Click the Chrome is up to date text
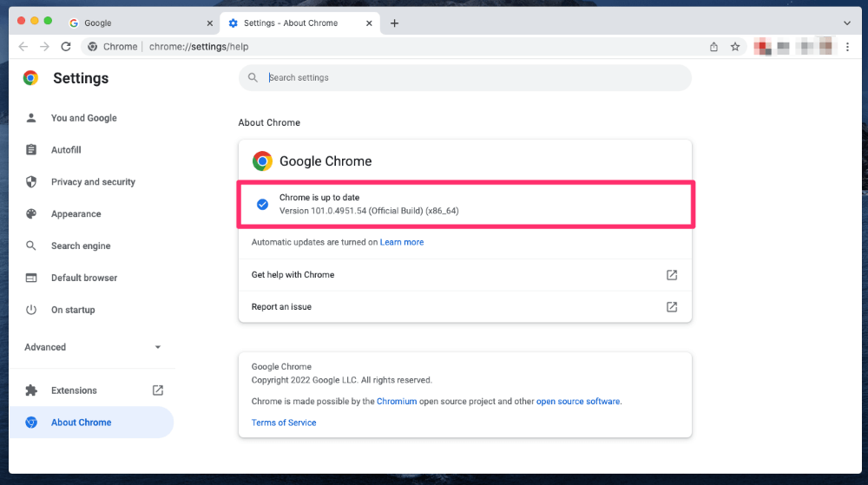Screen dimensions: 868x485 [x=319, y=198]
